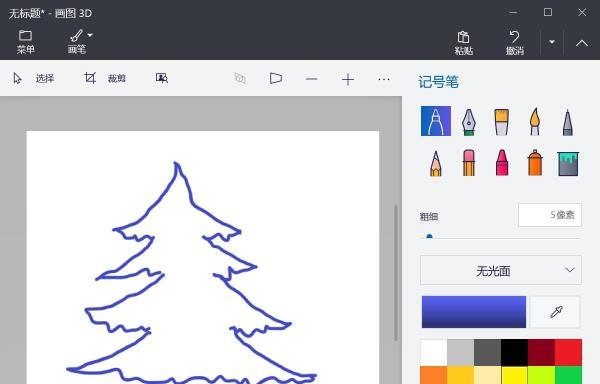Click the Magic select icon
The height and width of the screenshot is (384, 600).
tap(162, 78)
